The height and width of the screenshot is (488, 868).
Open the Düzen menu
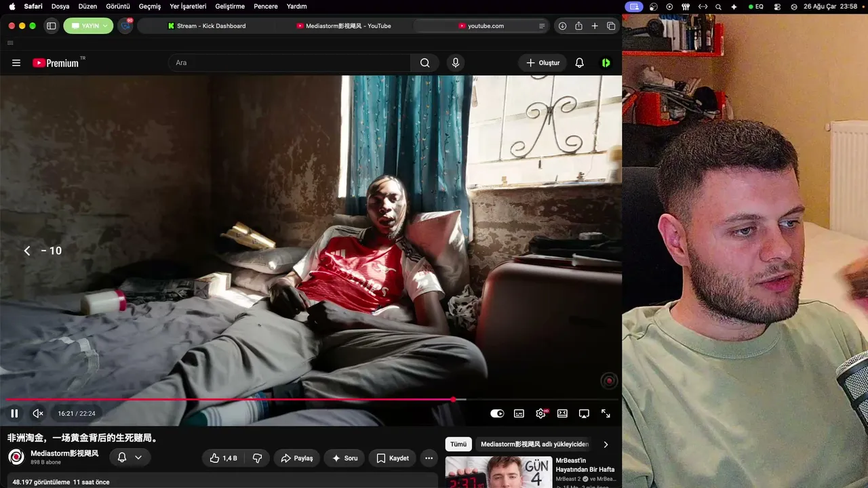tap(87, 6)
